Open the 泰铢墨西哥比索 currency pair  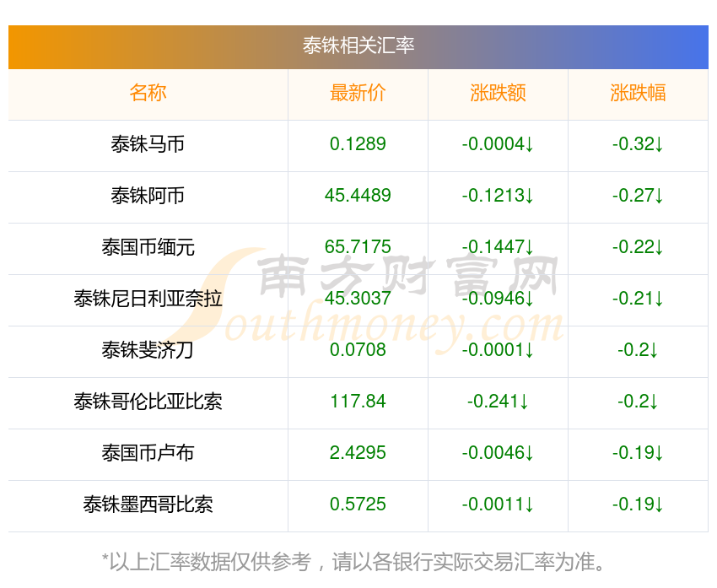[148, 504]
